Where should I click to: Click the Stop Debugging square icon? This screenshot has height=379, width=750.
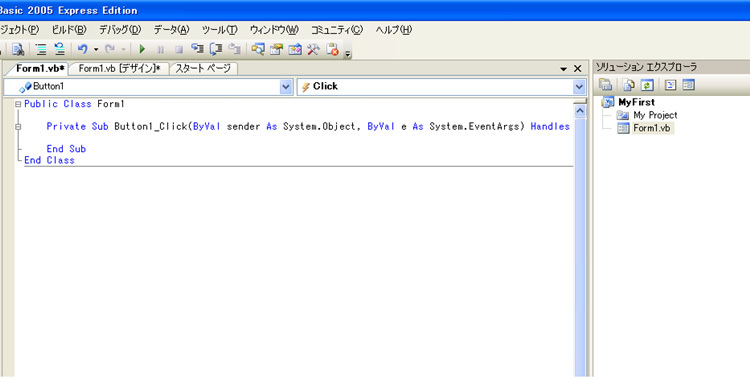pos(179,49)
